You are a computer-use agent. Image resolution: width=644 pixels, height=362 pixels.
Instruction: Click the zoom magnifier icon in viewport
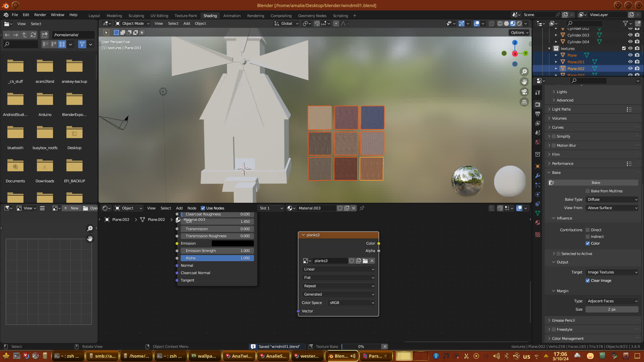point(524,72)
